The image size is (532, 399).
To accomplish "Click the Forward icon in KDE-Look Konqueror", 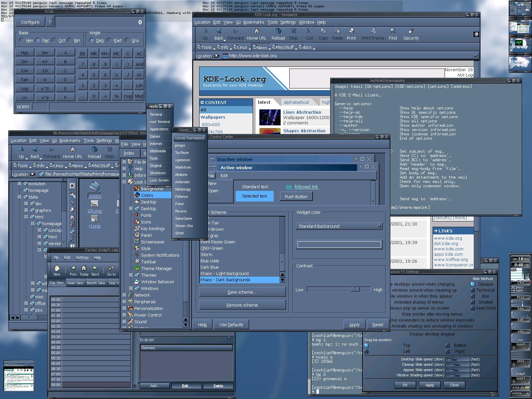I will [235, 31].
